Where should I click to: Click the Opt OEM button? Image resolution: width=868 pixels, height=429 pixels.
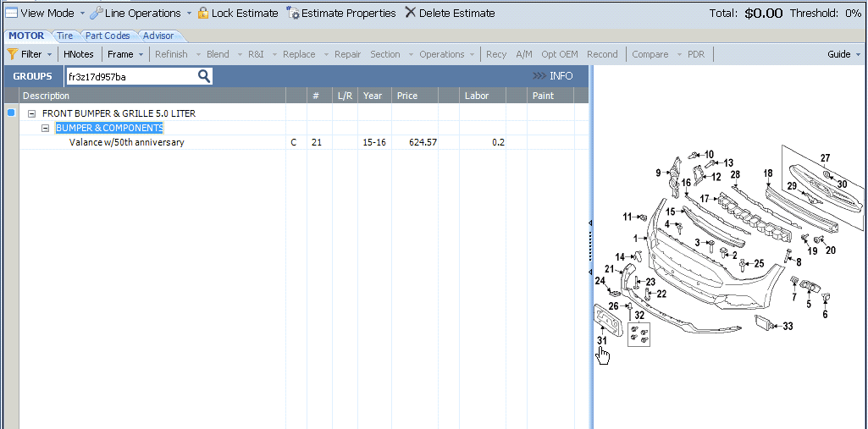(560, 54)
